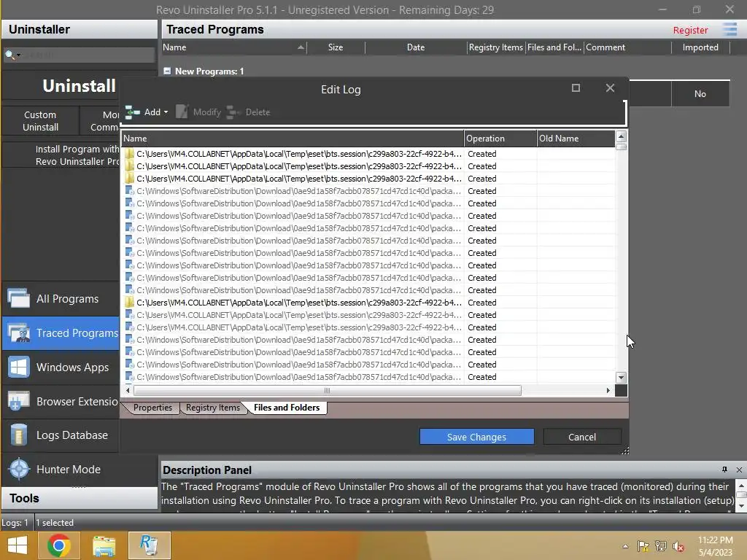This screenshot has width=747, height=560.
Task: Click the folder icon of the third eset row
Action: click(x=129, y=178)
